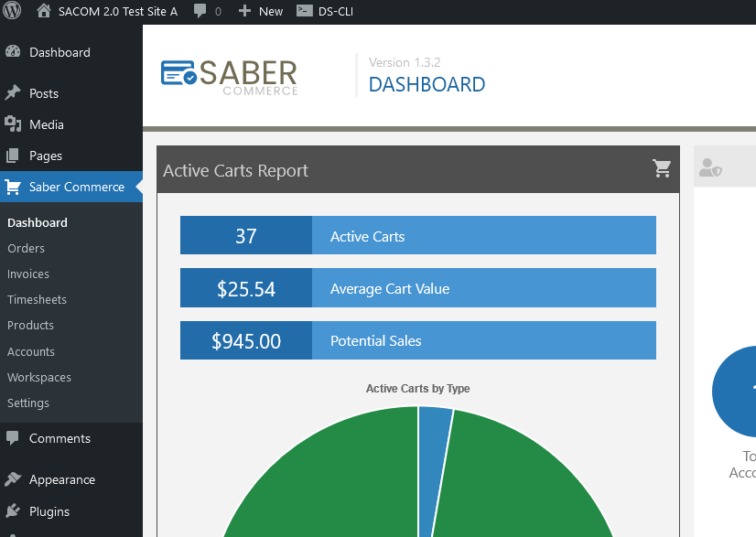Image resolution: width=756 pixels, height=537 pixels.
Task: Click the Appearance brush icon
Action: click(13, 479)
